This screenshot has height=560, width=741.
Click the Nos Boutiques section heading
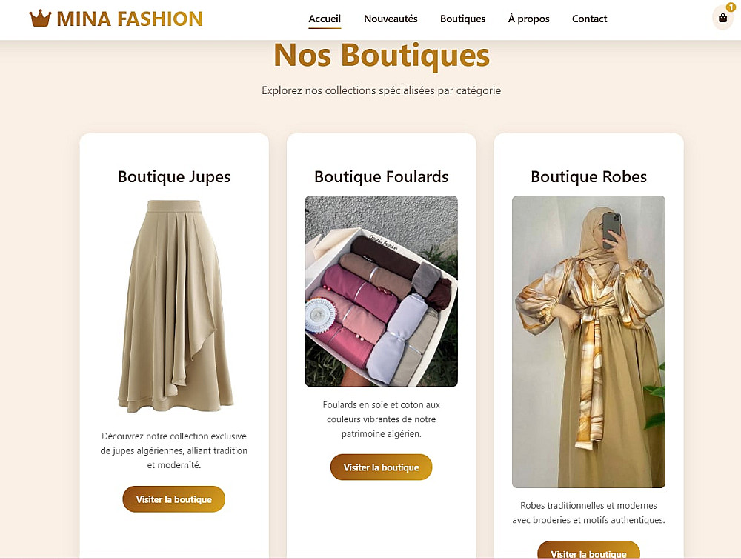pyautogui.click(x=381, y=56)
